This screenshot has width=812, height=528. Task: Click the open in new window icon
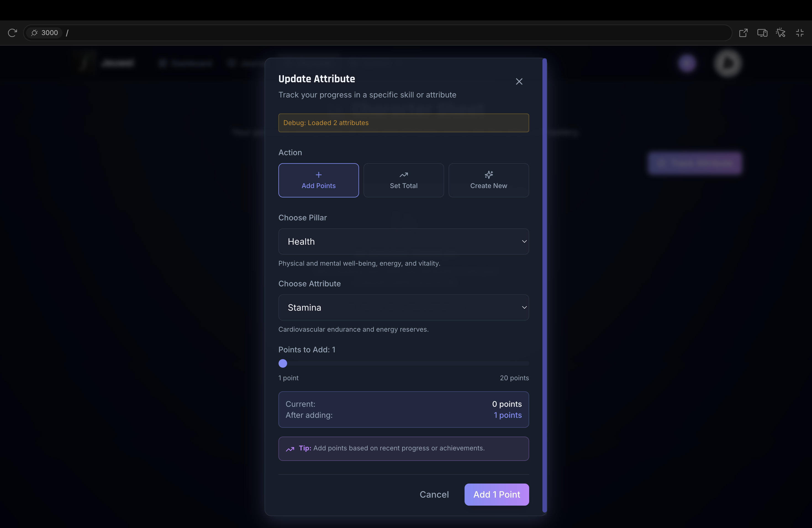coord(744,33)
